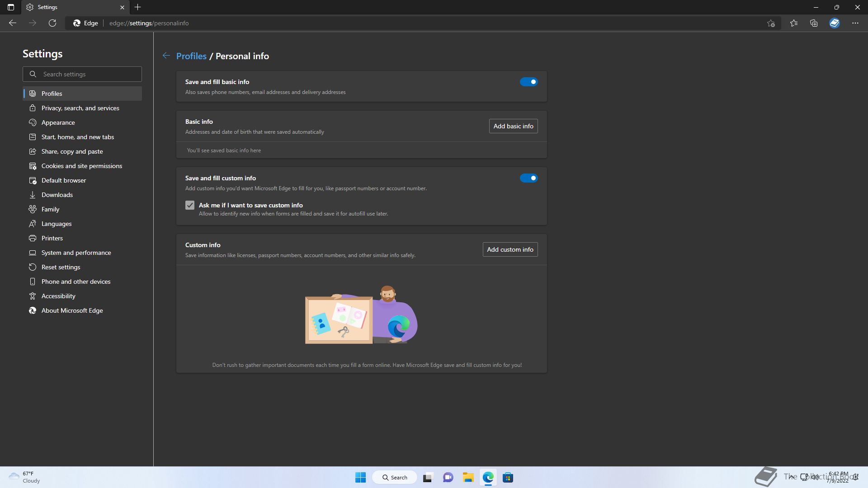The image size is (868, 488).
Task: Open Cookies and site permissions settings
Action: coord(82,166)
